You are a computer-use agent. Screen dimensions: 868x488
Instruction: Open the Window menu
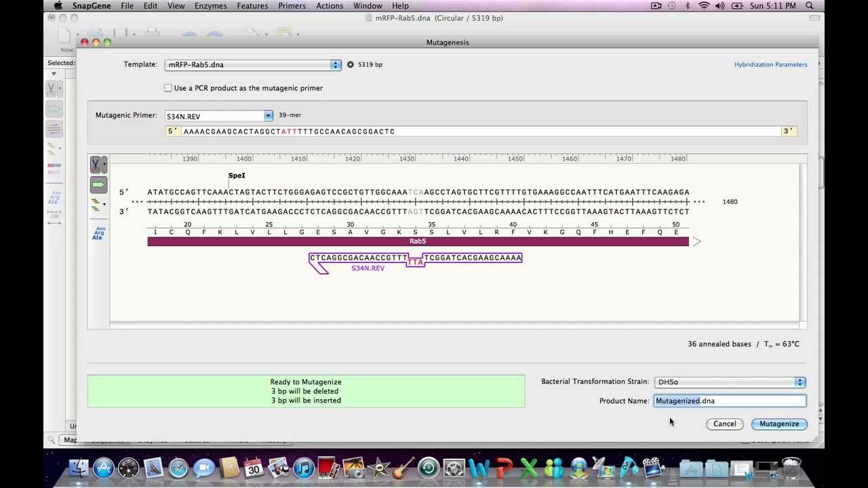click(368, 6)
